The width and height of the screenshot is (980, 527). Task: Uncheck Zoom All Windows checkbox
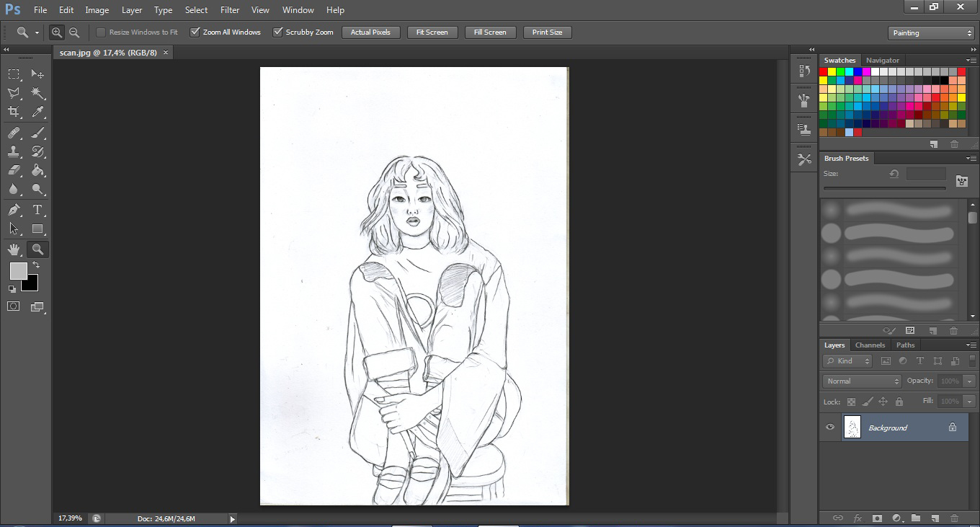click(x=195, y=32)
